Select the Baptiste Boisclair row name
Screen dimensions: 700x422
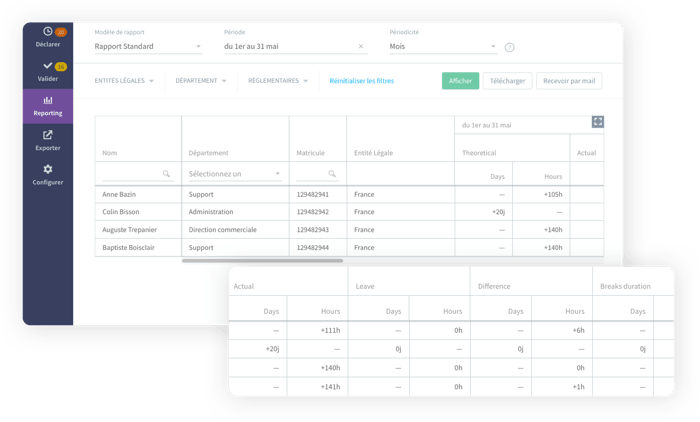[129, 247]
